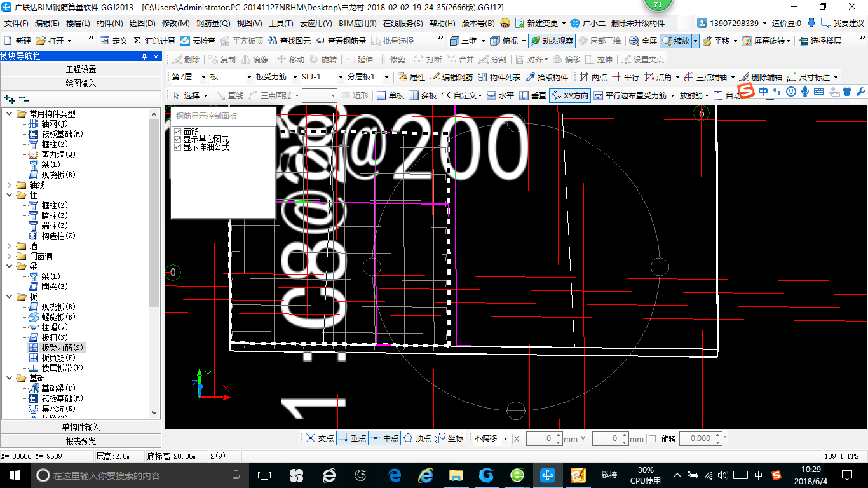The height and width of the screenshot is (488, 868).
Task: Run 汇总计算 summary calculation
Action: click(154, 41)
